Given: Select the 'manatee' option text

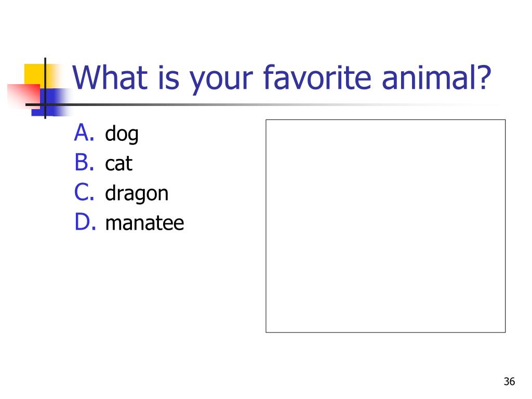Looking at the screenshot, I should [144, 223].
